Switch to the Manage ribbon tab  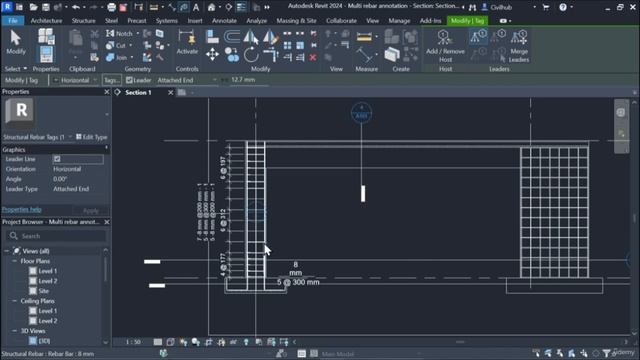click(399, 20)
